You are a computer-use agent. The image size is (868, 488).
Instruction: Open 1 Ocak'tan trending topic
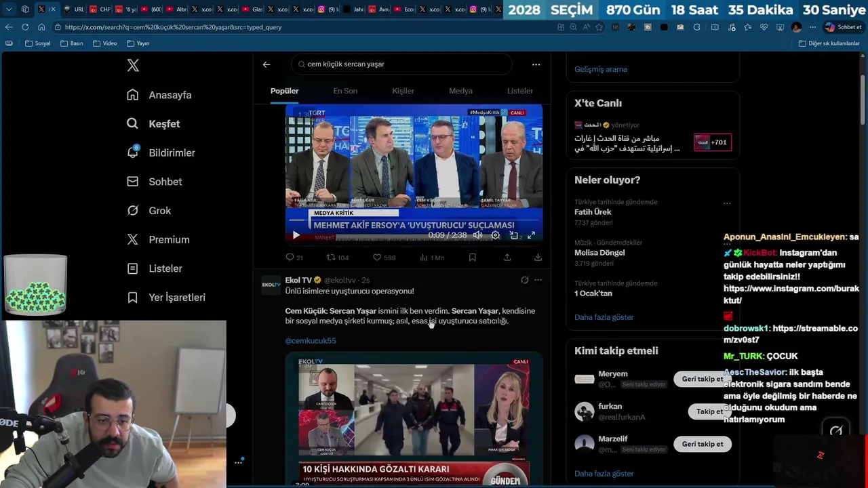point(593,293)
